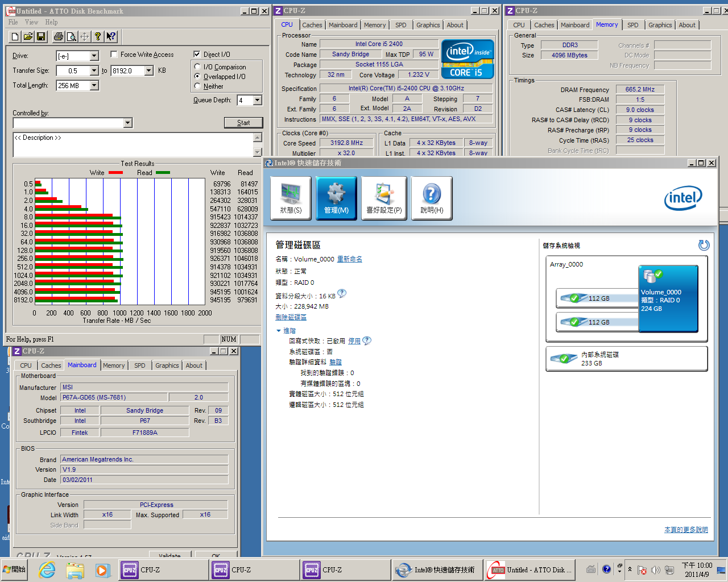Click the Start button in ATTO
The width and height of the screenshot is (728, 582).
243,123
